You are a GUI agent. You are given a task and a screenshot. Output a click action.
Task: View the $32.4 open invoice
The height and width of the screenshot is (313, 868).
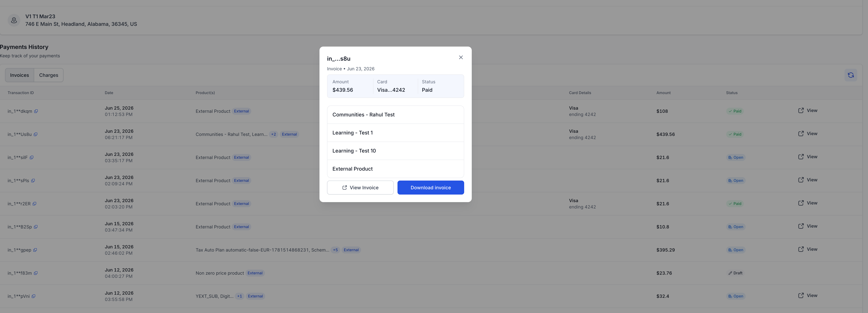point(807,296)
